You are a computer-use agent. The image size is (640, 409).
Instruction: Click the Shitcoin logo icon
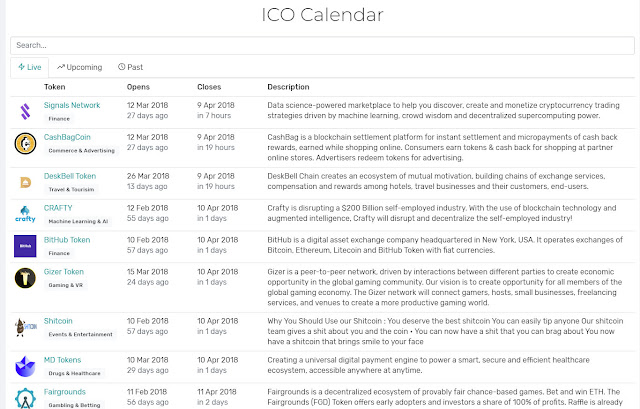(25, 326)
